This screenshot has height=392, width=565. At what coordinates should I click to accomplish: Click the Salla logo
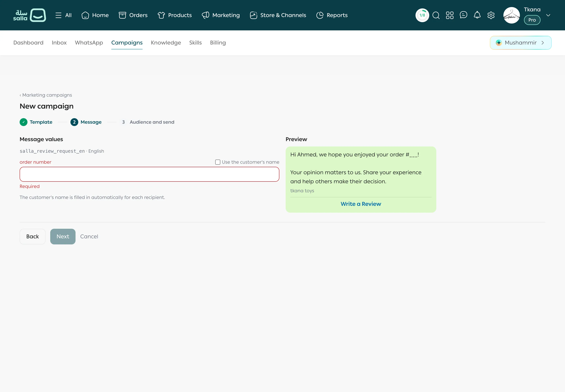[x=29, y=15]
